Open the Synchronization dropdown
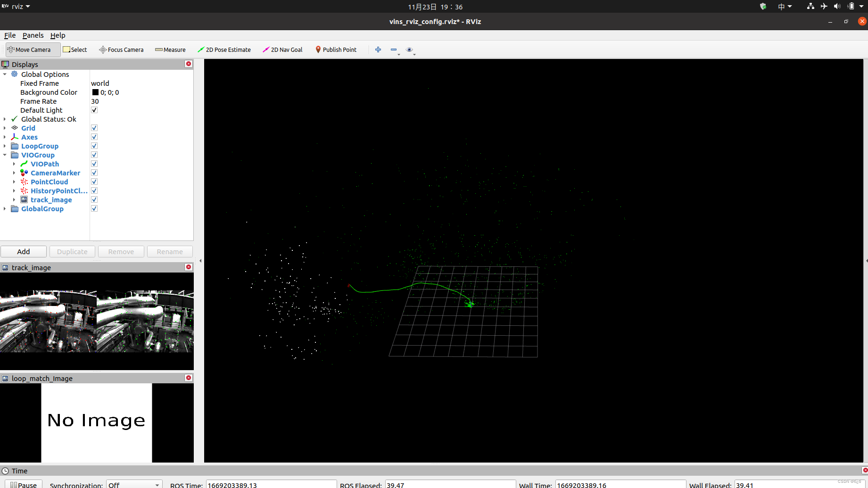868x488 pixels. (134, 485)
